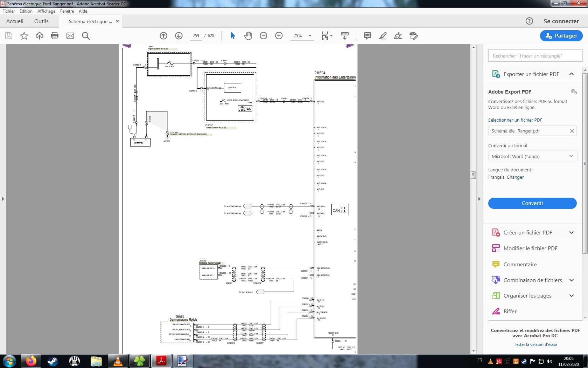
Task: Open Firefox from the taskbar
Action: [31, 361]
